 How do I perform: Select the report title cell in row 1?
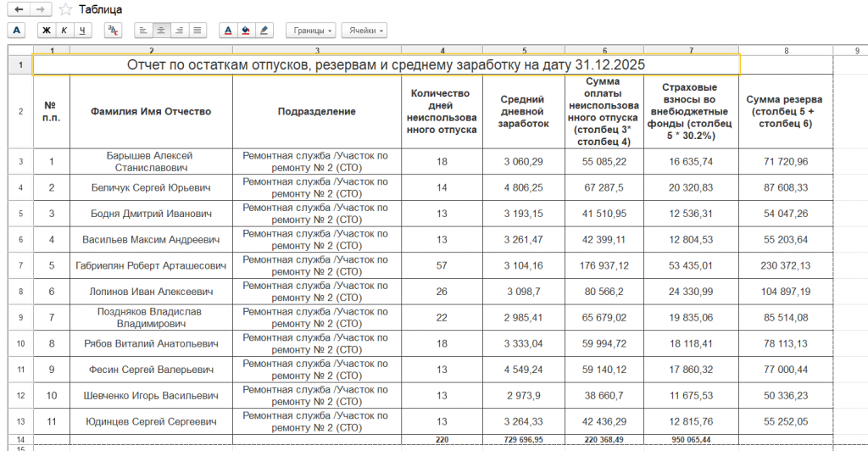click(x=386, y=64)
